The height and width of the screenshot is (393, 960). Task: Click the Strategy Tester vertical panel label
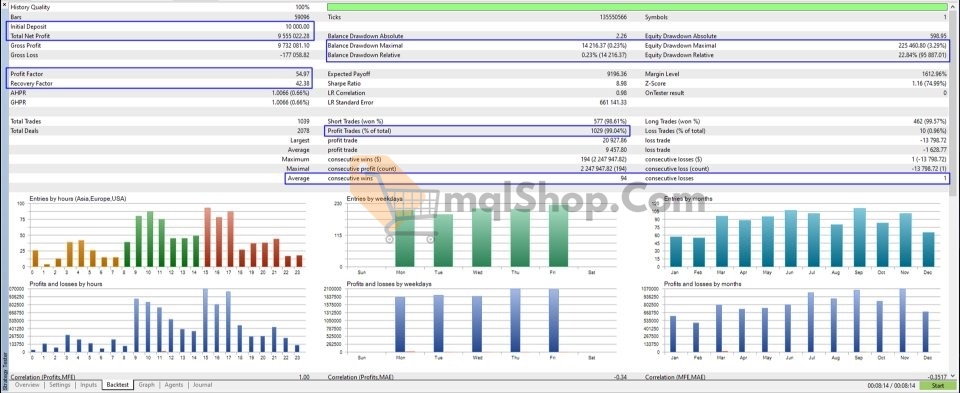click(x=5, y=371)
